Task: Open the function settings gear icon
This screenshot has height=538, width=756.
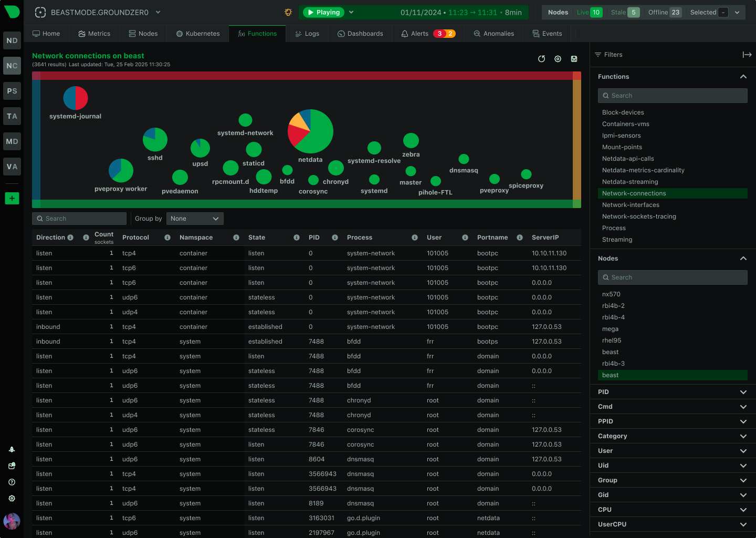Action: (x=558, y=59)
